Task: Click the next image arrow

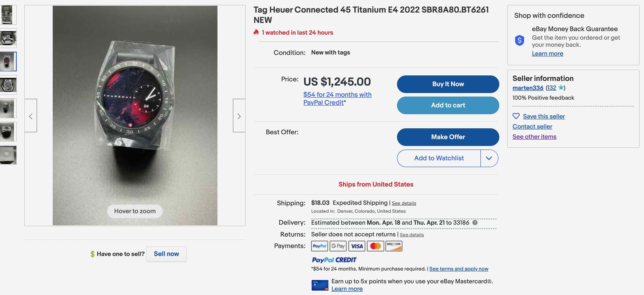Action: [x=239, y=116]
